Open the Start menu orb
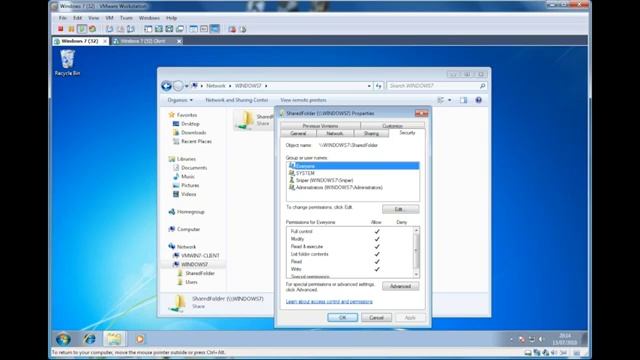This screenshot has width=640, height=360. click(x=63, y=339)
